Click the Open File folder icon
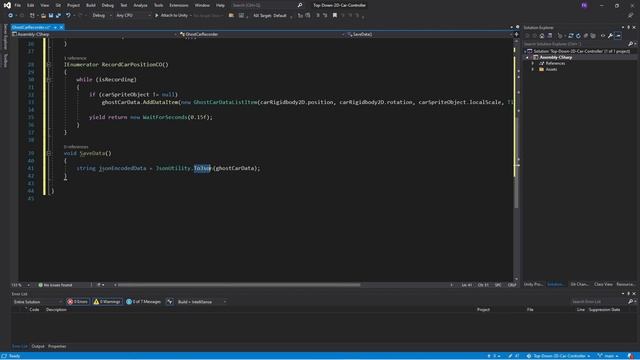The image size is (640, 360). [43, 16]
